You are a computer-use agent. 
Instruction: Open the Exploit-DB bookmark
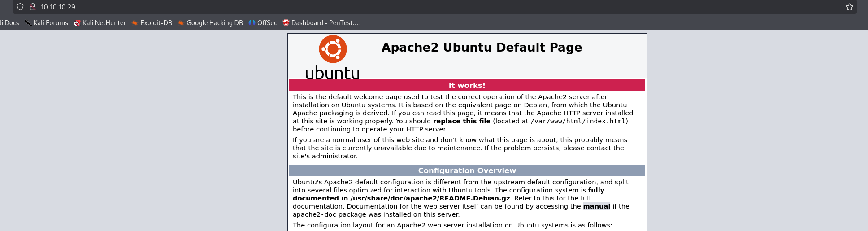pyautogui.click(x=152, y=23)
